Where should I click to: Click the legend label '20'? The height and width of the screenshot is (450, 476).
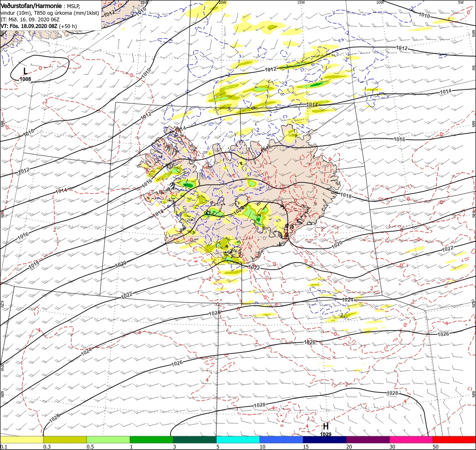pyautogui.click(x=349, y=447)
